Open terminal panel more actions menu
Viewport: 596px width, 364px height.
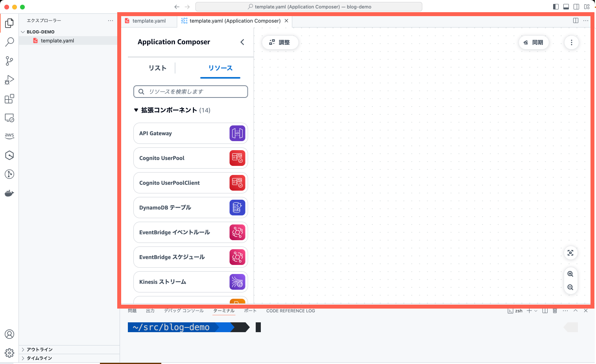[565, 311]
